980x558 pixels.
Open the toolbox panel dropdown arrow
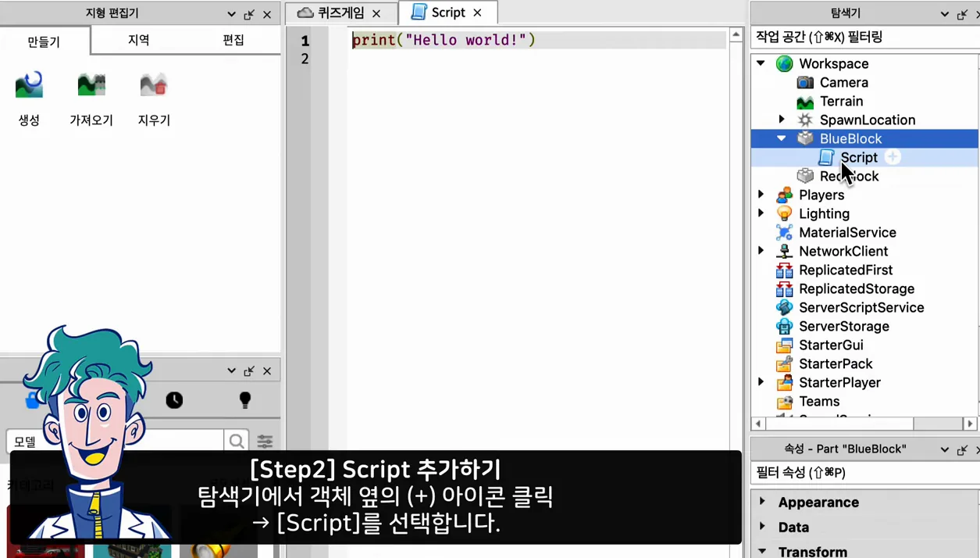pyautogui.click(x=231, y=371)
